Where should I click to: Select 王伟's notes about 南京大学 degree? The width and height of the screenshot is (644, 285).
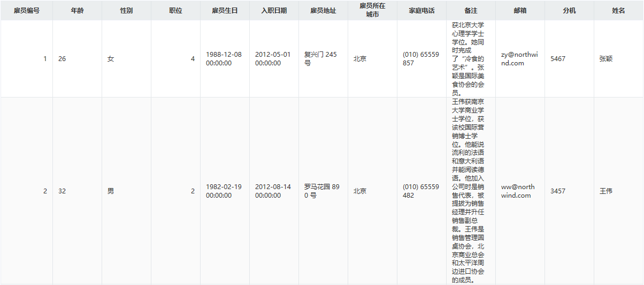click(x=471, y=191)
